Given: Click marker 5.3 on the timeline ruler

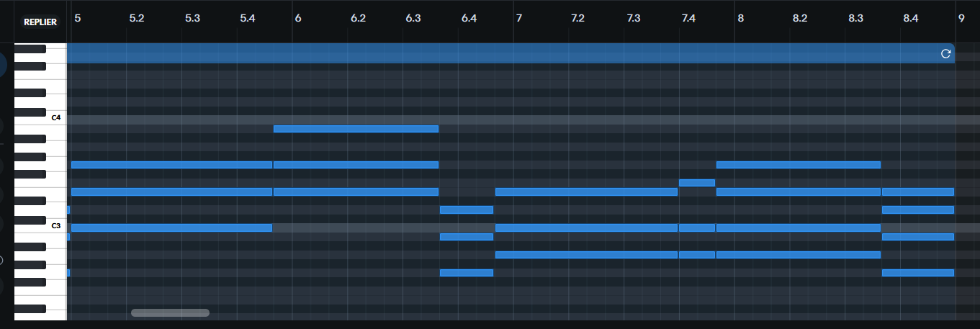Looking at the screenshot, I should (x=192, y=18).
